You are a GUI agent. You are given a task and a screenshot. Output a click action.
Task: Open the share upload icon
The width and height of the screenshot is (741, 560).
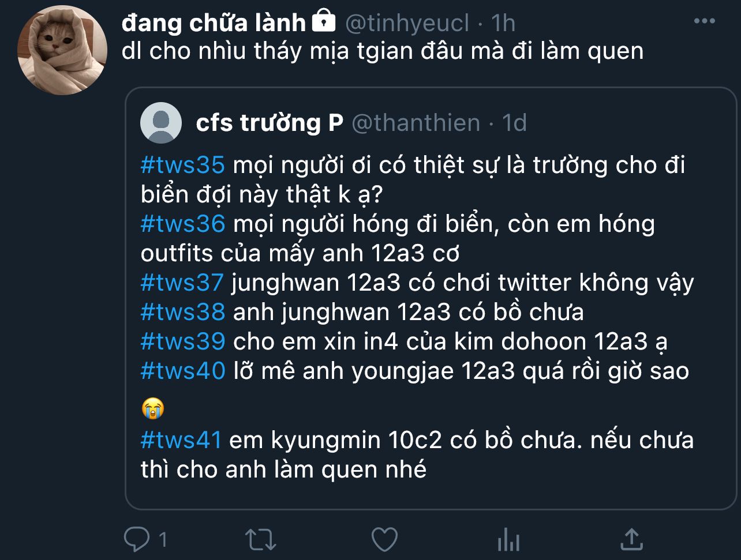tap(631, 539)
